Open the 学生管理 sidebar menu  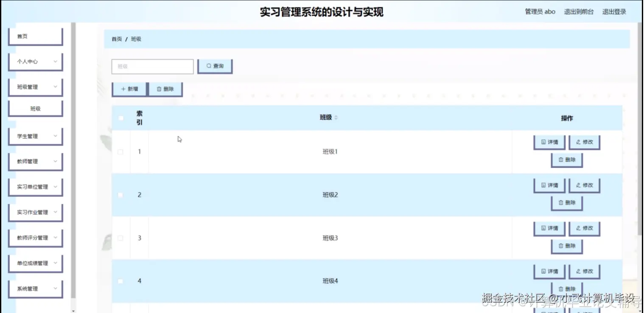[36, 136]
